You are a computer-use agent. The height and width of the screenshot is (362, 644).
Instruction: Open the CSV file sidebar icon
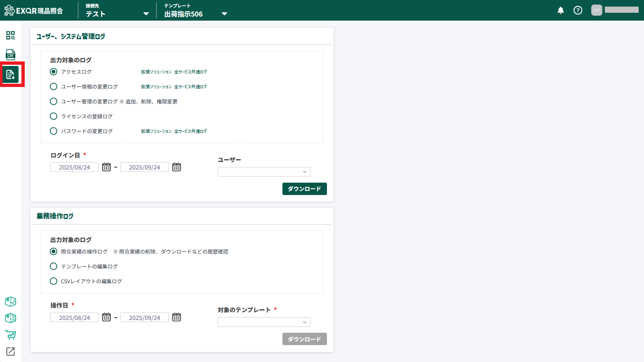10,54
